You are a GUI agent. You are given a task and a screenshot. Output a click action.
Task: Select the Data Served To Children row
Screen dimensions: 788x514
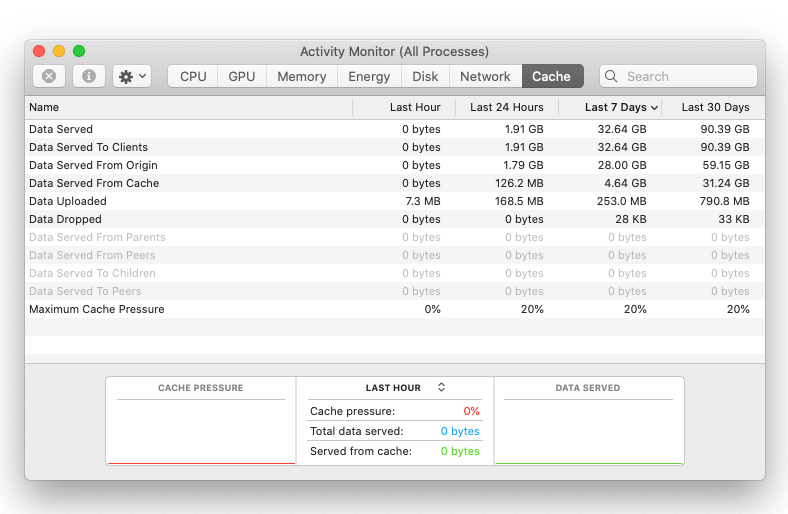coord(395,273)
